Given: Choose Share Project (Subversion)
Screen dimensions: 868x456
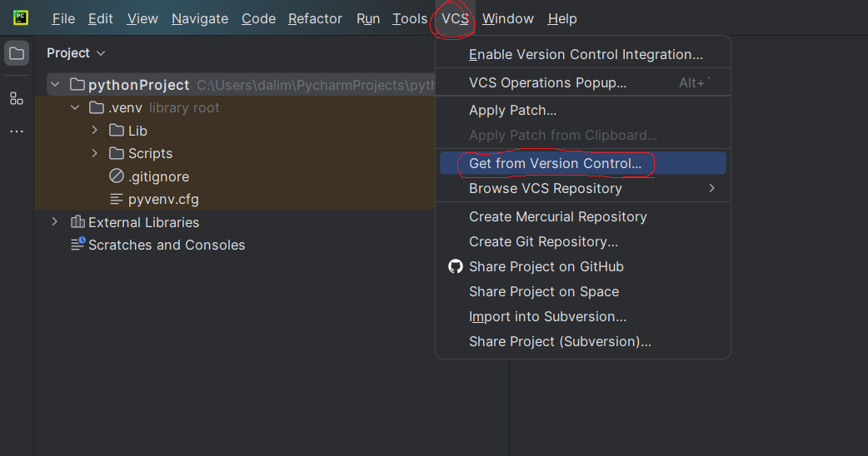Looking at the screenshot, I should 583,342.
